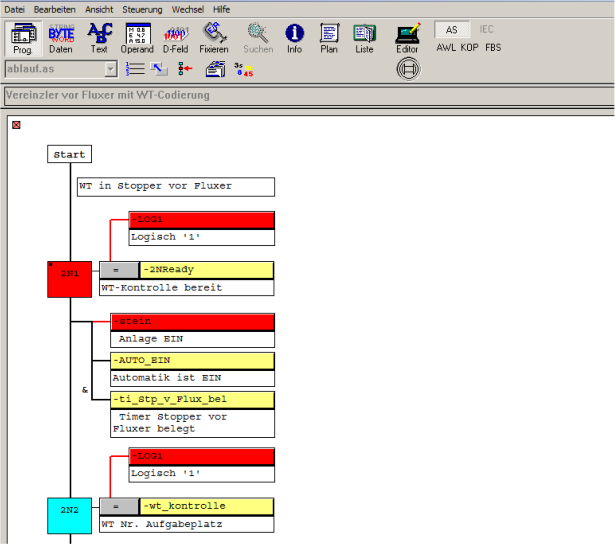Switch to KOP representation

pos(469,47)
